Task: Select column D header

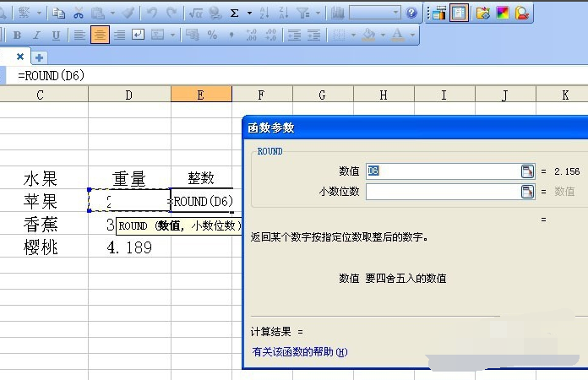Action: pos(129,95)
